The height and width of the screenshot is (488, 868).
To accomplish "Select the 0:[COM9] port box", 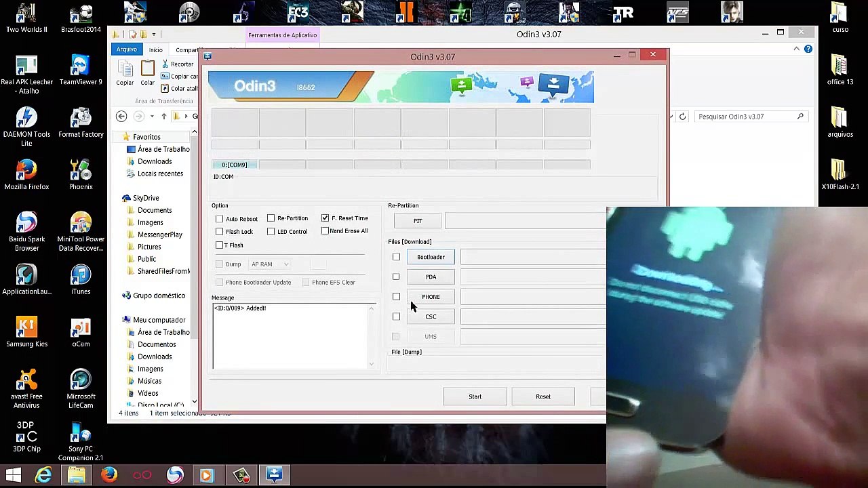I will pyautogui.click(x=235, y=165).
